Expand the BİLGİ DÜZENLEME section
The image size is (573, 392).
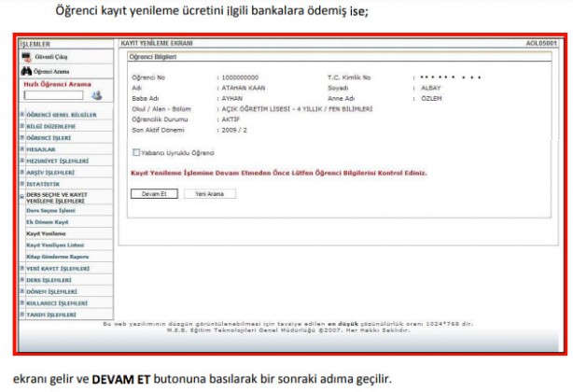click(x=21, y=126)
